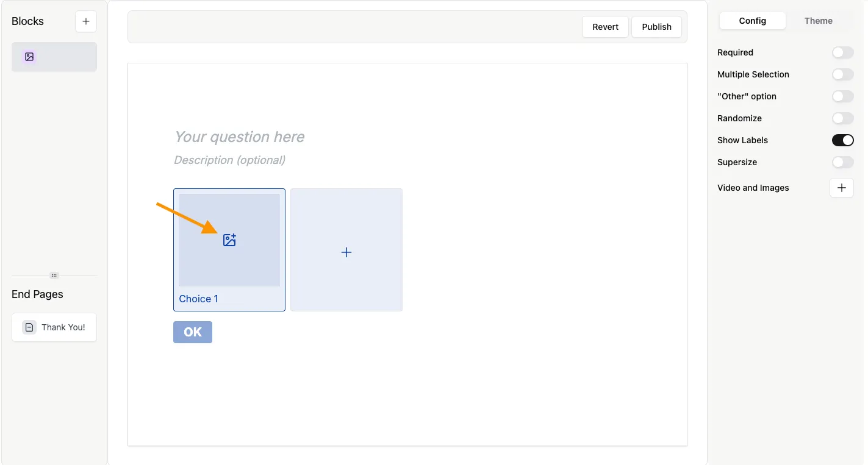Click the Your question here field
Image resolution: width=868 pixels, height=465 pixels.
pyautogui.click(x=239, y=137)
